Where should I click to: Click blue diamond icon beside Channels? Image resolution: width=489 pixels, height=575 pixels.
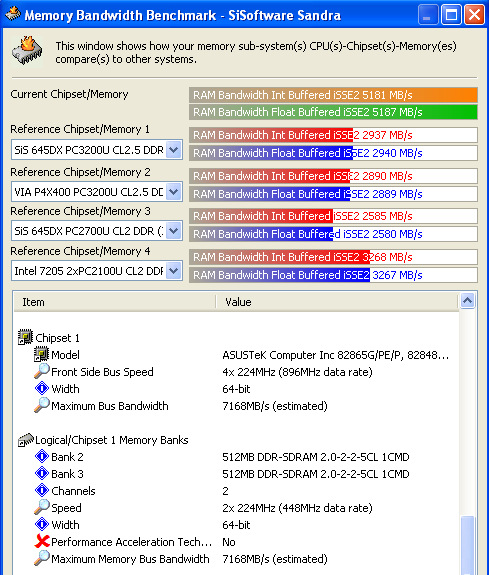41,490
